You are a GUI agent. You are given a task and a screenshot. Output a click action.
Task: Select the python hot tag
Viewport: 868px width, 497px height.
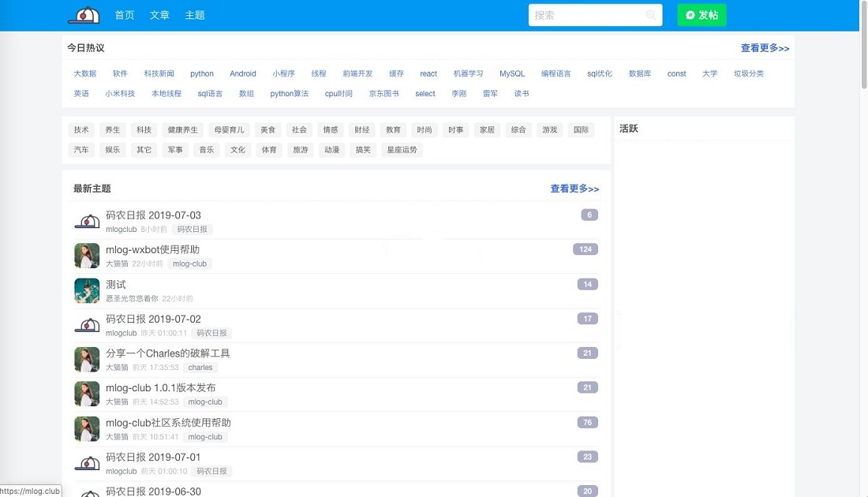coord(202,73)
